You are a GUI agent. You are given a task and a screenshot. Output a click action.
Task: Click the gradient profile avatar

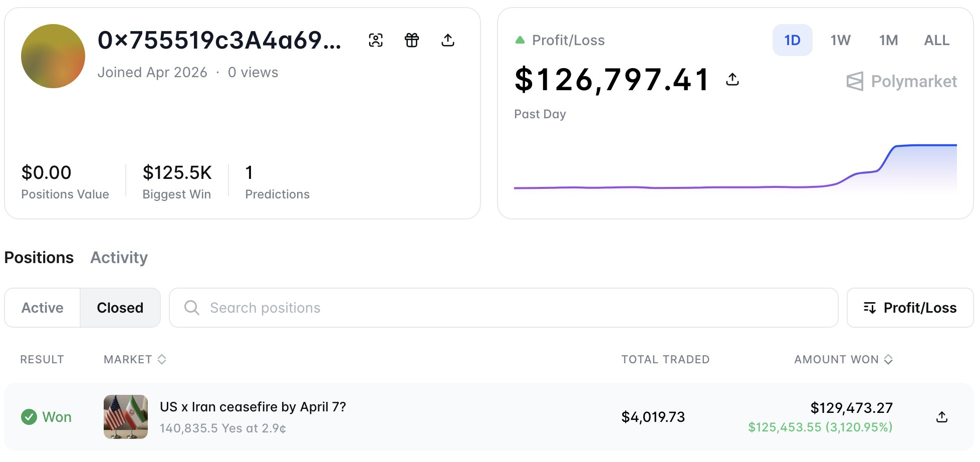[53, 56]
